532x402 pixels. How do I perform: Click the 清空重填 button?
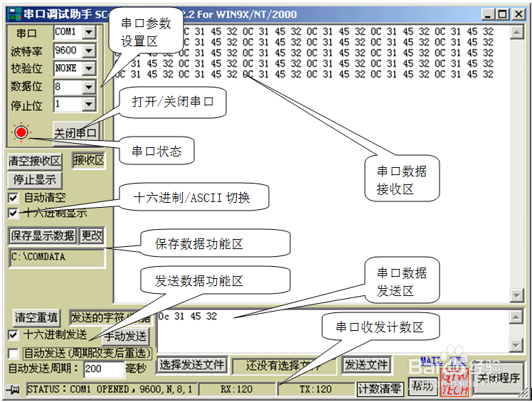(x=36, y=317)
